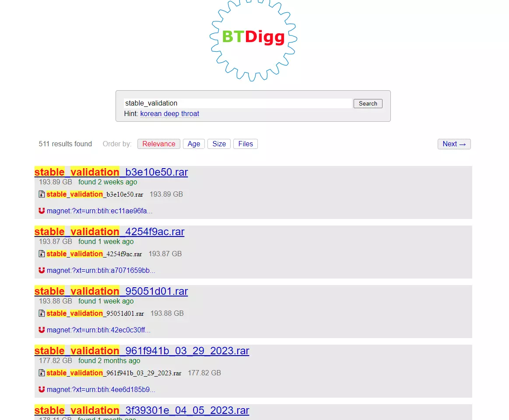Click the magnet icon for a7071659bb
The height and width of the screenshot is (420, 509).
42,270
